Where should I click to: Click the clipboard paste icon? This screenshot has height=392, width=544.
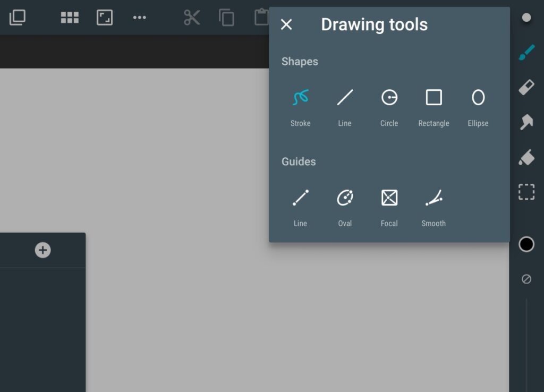(261, 18)
